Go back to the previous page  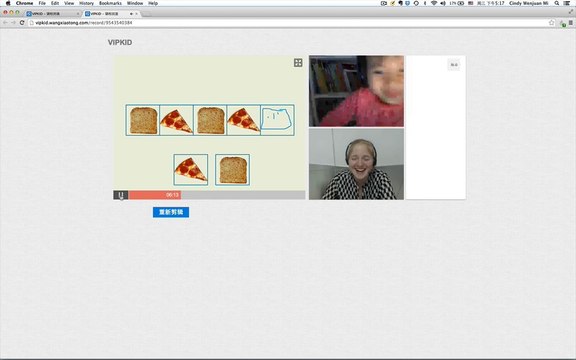pos(5,23)
